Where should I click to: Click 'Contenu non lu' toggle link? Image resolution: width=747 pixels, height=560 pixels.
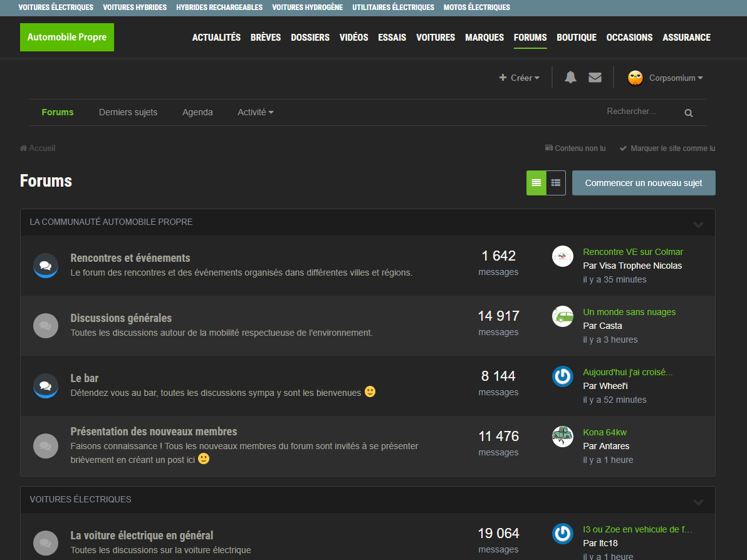(x=575, y=148)
